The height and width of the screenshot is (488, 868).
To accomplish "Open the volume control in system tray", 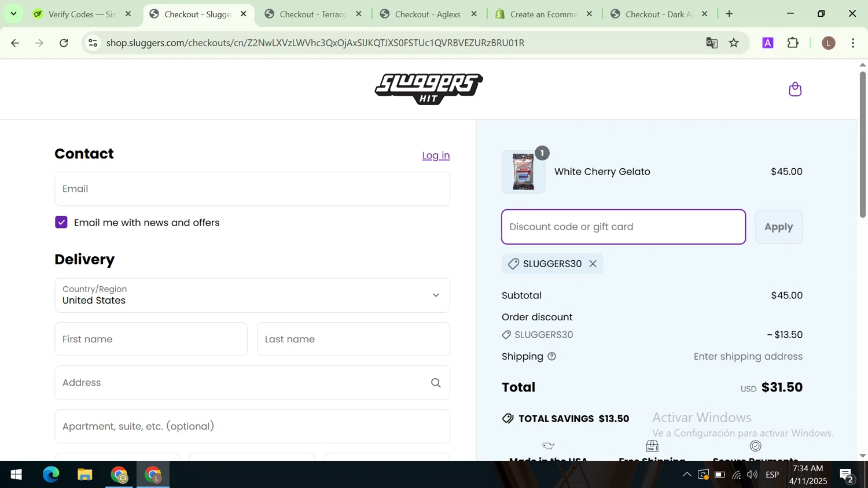I will tap(752, 475).
